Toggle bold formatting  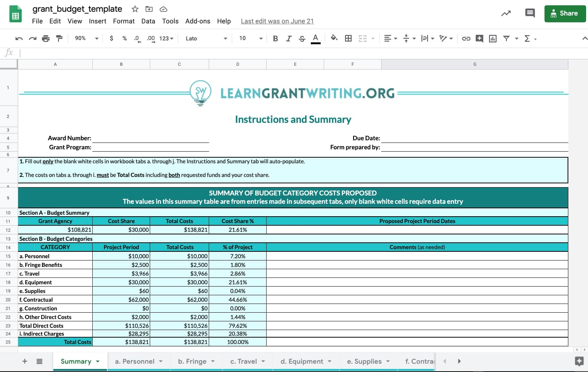(x=275, y=38)
